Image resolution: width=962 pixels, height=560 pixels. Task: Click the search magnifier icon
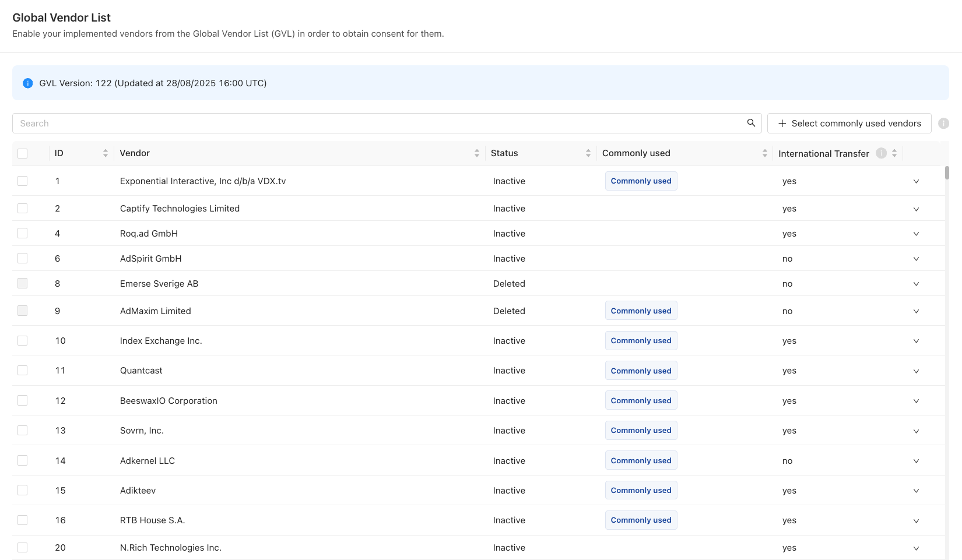pyautogui.click(x=751, y=123)
